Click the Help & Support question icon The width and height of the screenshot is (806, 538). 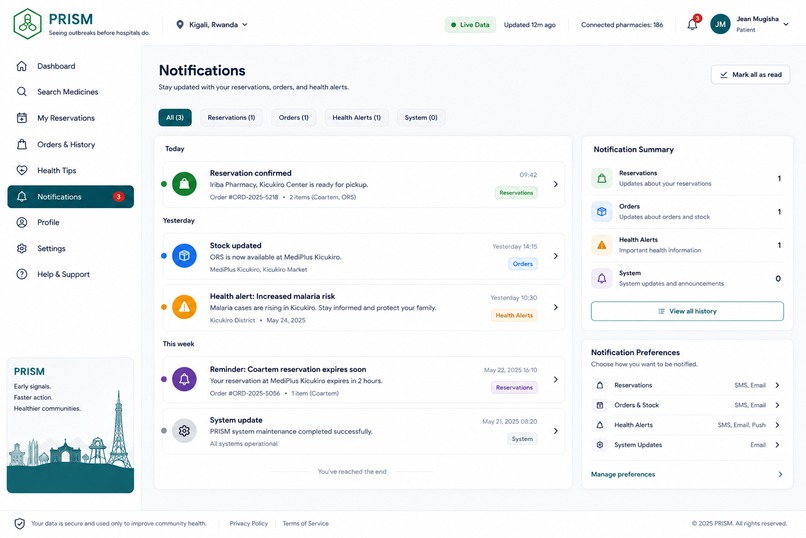pos(22,274)
